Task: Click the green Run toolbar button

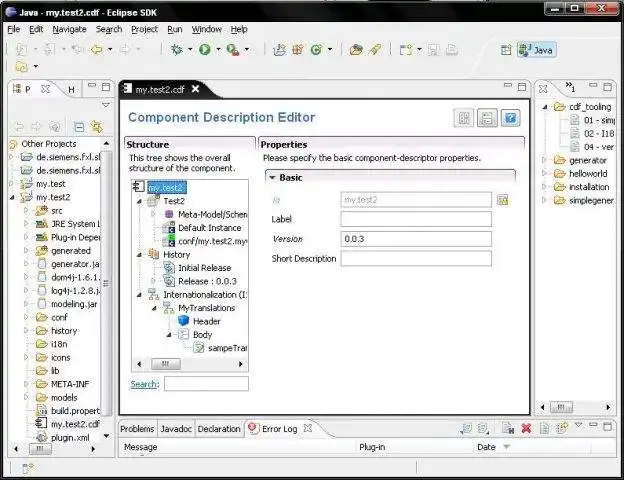Action: [x=205, y=49]
